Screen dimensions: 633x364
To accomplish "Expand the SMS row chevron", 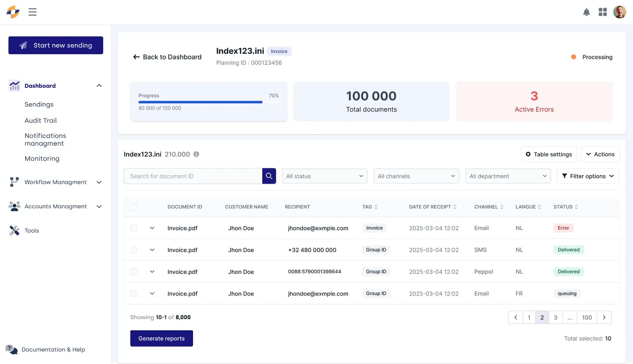I will [x=152, y=250].
